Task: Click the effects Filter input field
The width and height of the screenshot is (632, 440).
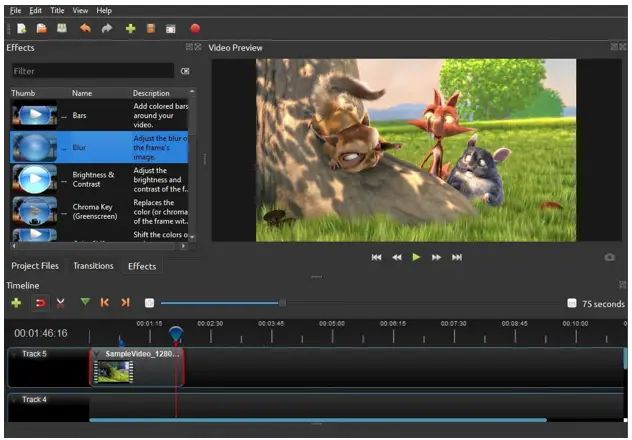Action: point(93,71)
